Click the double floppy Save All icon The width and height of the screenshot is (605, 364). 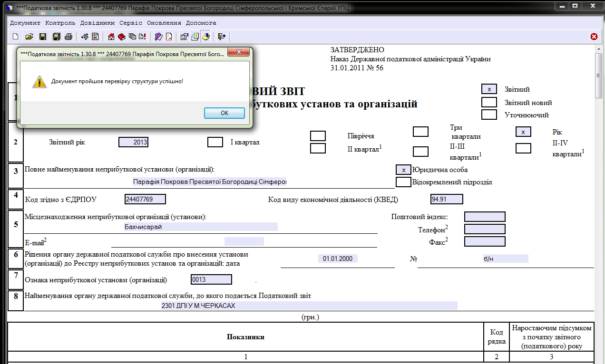(56, 37)
